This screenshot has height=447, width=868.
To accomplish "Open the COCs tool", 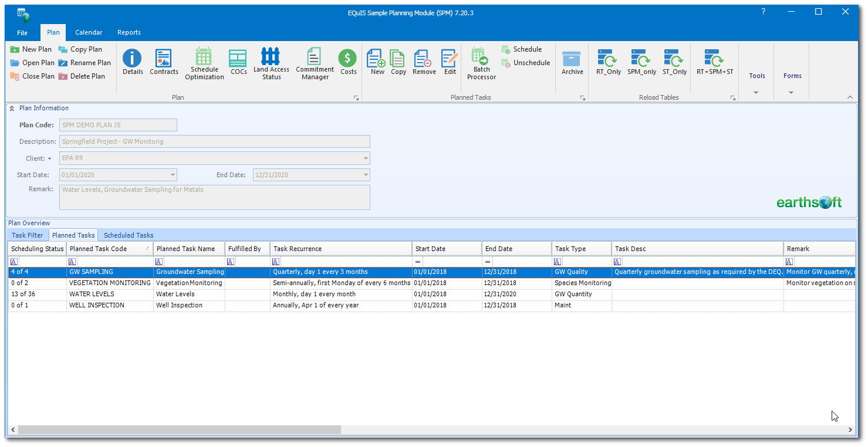I will click(238, 62).
